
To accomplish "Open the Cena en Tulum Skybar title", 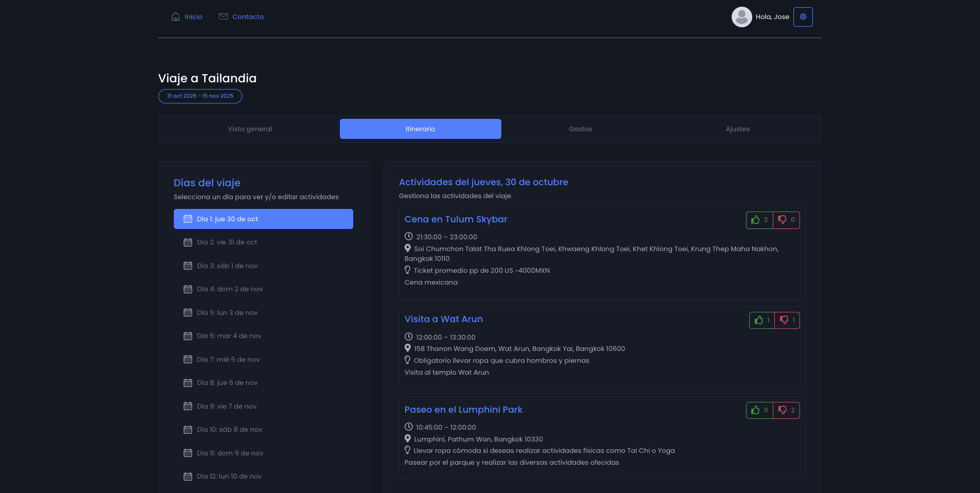I will click(456, 219).
